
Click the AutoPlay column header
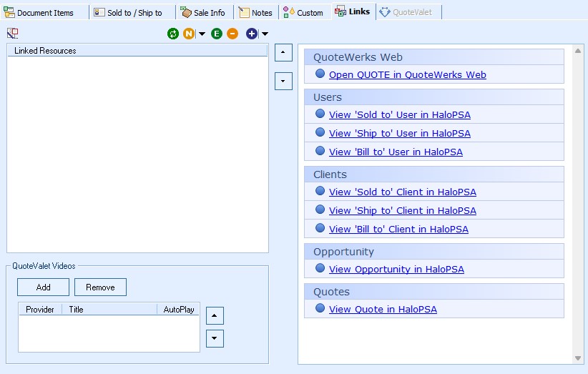[178, 310]
